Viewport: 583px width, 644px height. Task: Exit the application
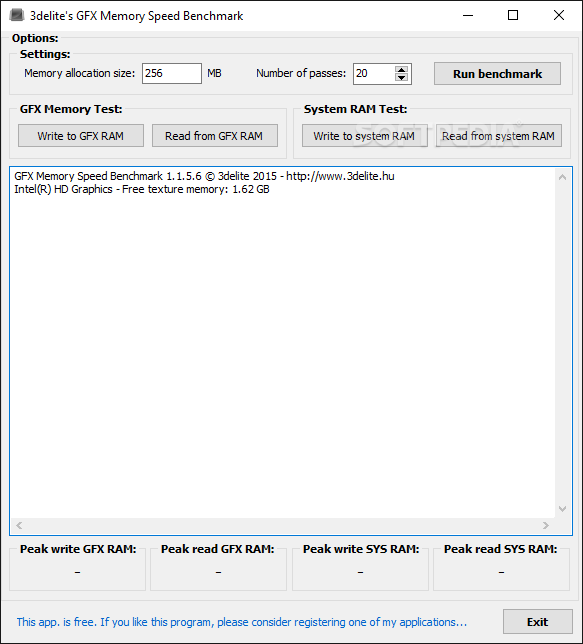point(537,622)
